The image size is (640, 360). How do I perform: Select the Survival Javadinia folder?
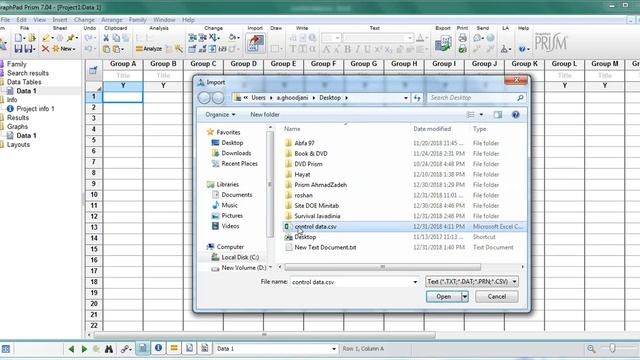(317, 216)
